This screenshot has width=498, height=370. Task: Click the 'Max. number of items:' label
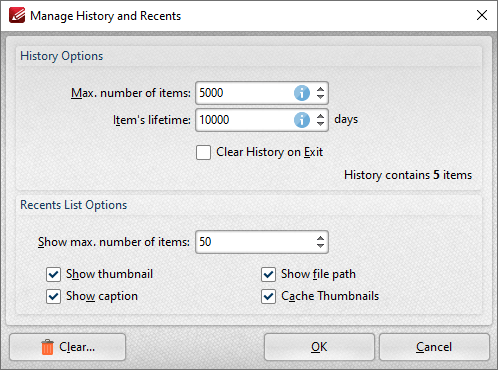(x=131, y=93)
